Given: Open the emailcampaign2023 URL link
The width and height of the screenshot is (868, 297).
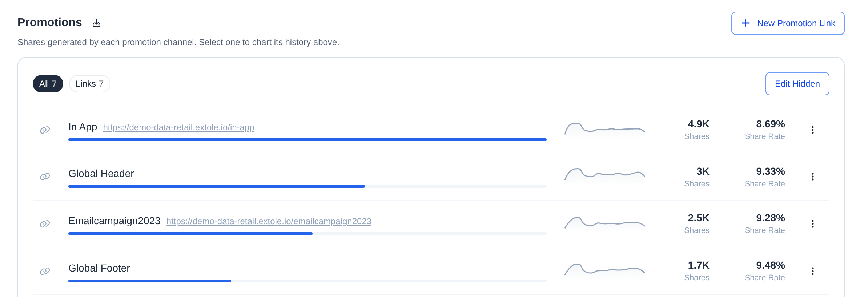Looking at the screenshot, I should click(269, 221).
